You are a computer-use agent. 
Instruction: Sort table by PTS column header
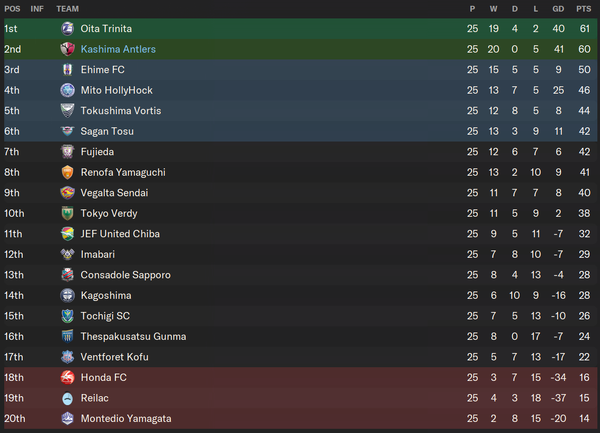pyautogui.click(x=584, y=9)
